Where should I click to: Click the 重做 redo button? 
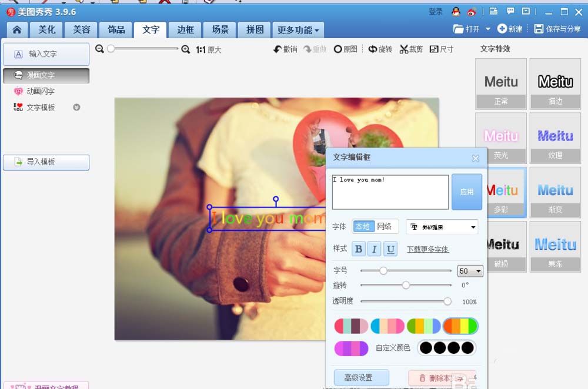(x=315, y=49)
